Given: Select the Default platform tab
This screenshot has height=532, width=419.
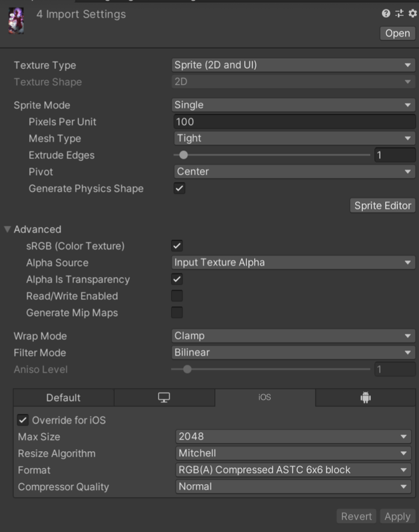Looking at the screenshot, I should tap(63, 398).
